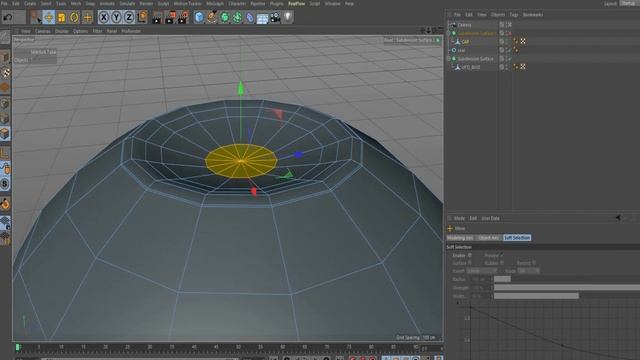
Task: Open the Object Manager Bookmarks menu
Action: (x=533, y=15)
